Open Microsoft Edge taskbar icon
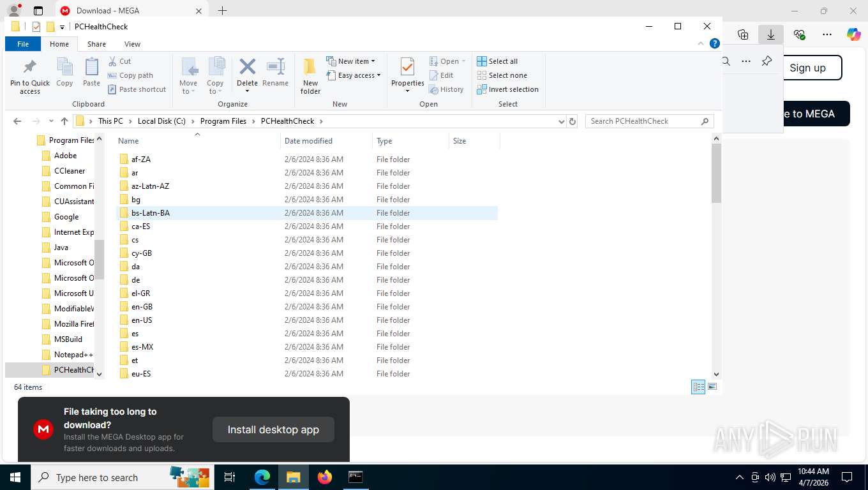 262,477
